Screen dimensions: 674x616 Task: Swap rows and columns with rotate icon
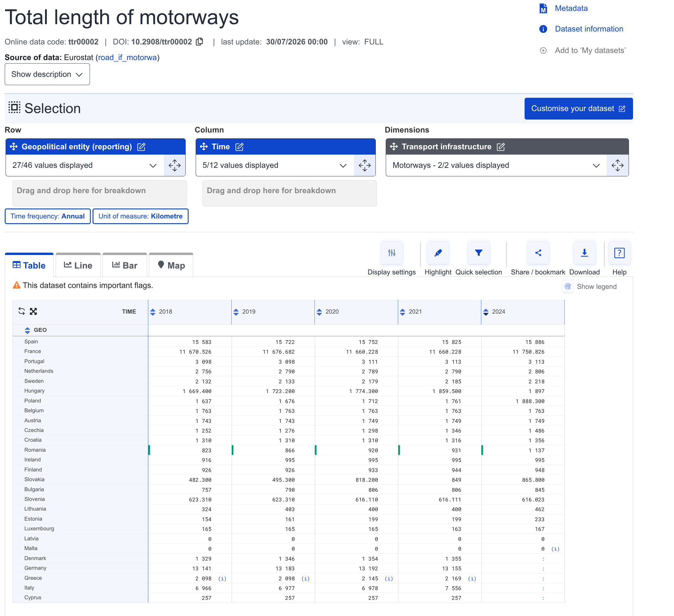(x=22, y=311)
